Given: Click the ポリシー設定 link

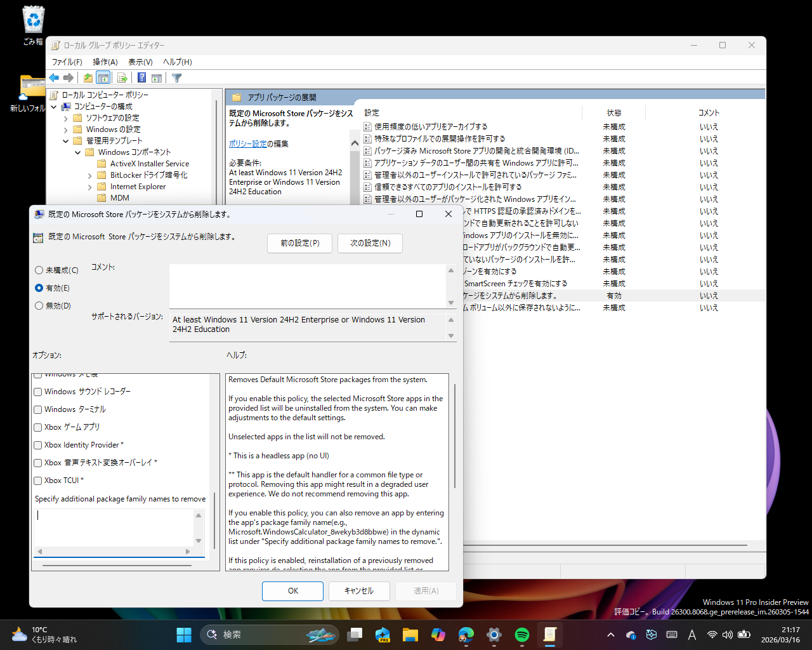Looking at the screenshot, I should (x=248, y=144).
